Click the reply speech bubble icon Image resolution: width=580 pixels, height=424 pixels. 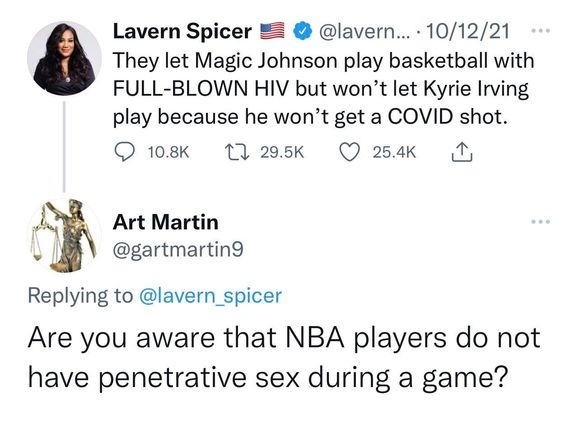click(x=124, y=152)
